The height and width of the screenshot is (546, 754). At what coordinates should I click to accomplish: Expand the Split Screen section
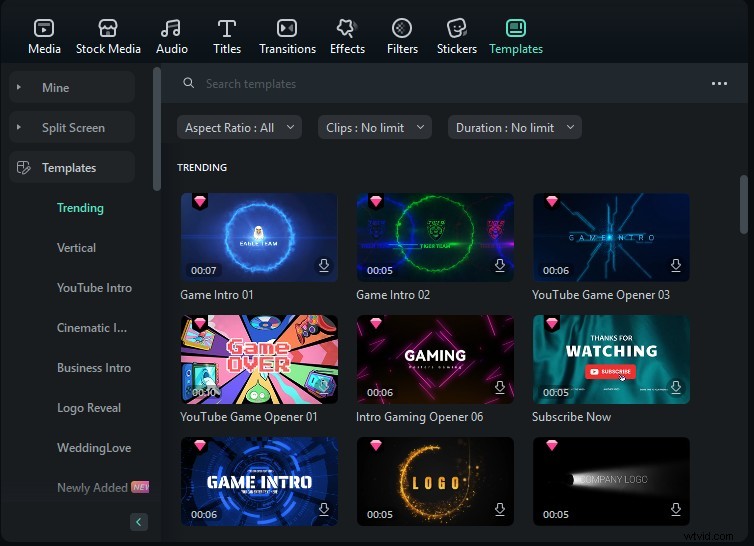[19, 128]
